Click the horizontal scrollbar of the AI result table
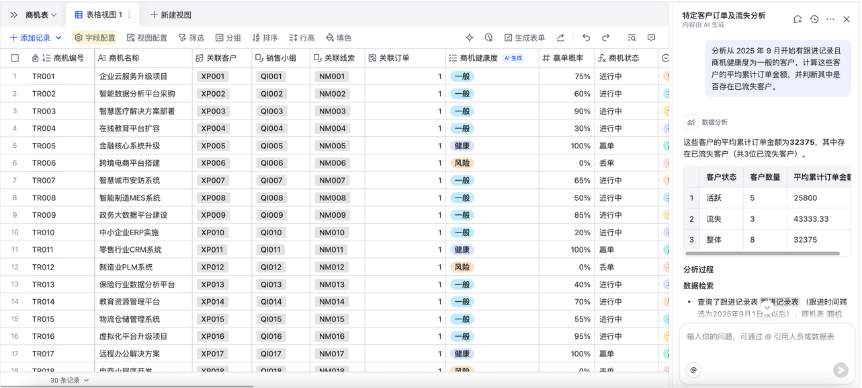This screenshot has height=388, width=862. point(762,253)
